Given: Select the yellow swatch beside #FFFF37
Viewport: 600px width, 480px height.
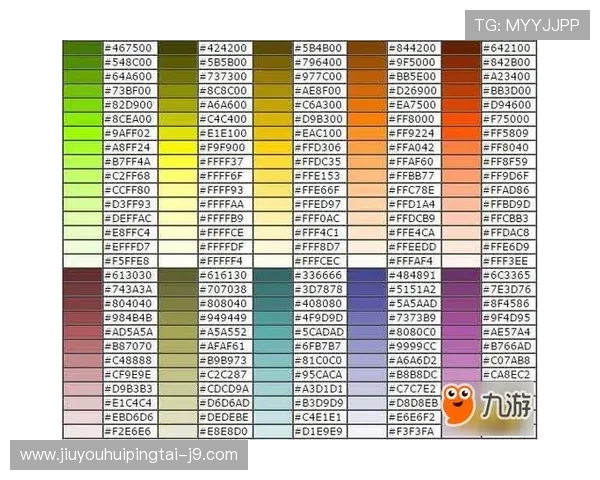Looking at the screenshot, I should click(178, 161).
